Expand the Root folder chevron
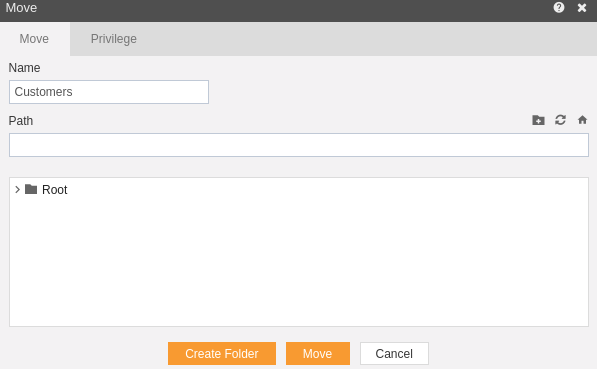597x369 pixels. coord(17,189)
